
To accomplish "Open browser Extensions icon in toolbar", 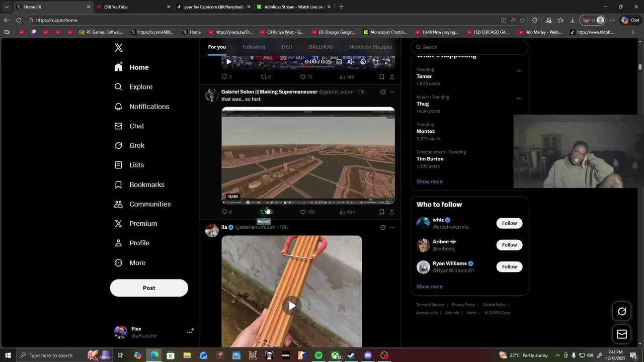I will point(535,20).
